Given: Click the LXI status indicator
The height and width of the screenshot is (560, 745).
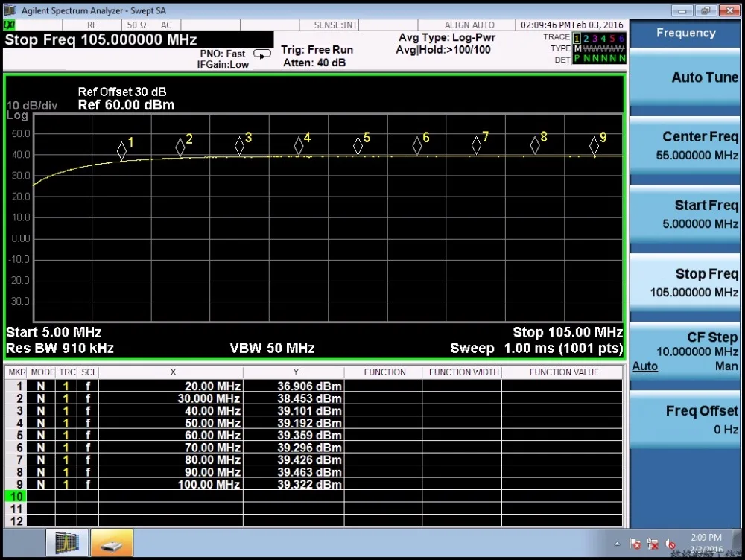Looking at the screenshot, I should 9,25.
